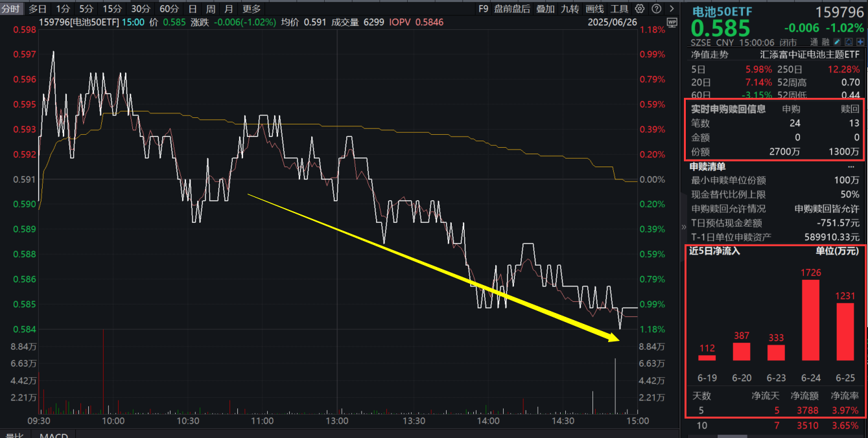Click the F9 button
Screen dimensions: 868x438
(484, 8)
